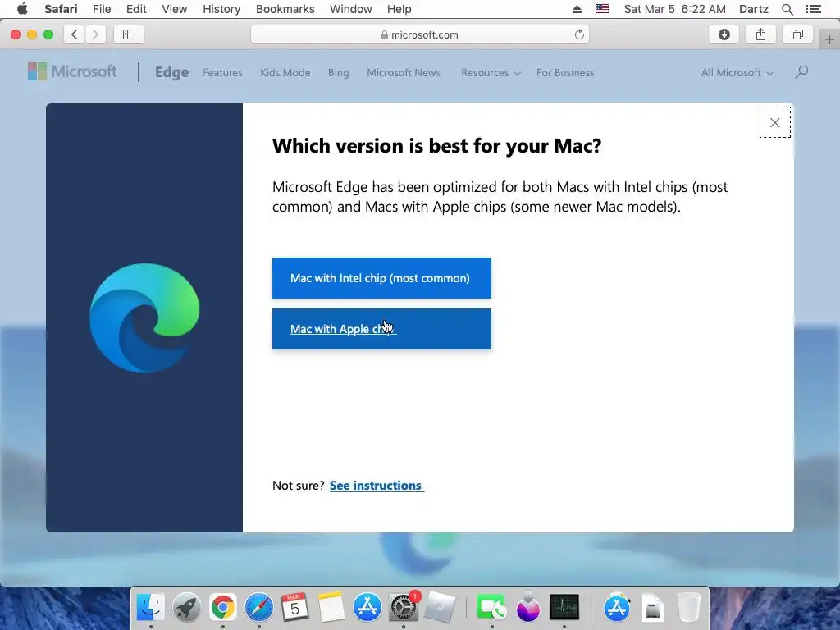Show Safari tab overview
This screenshot has width=840, height=630.
point(797,34)
